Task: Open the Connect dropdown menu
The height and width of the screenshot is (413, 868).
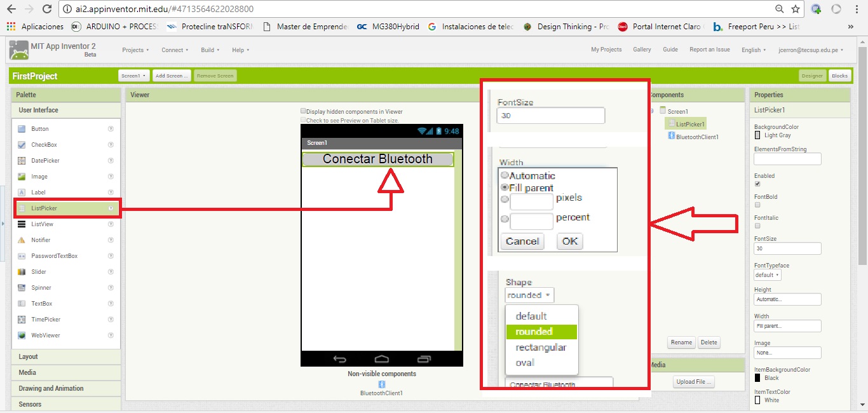Action: click(175, 50)
